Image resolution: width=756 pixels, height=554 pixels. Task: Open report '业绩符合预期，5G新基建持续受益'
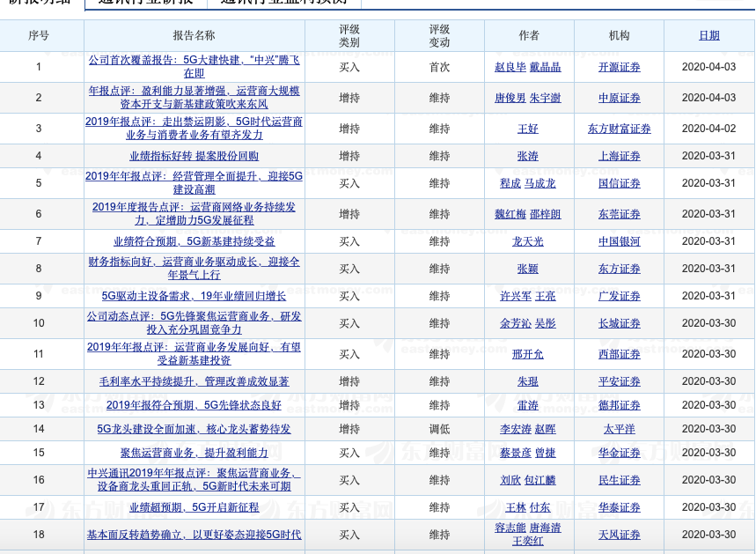[x=195, y=241]
